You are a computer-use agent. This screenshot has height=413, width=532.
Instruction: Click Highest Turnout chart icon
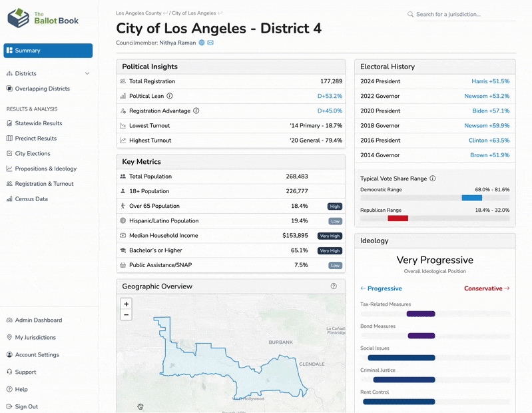(x=123, y=140)
